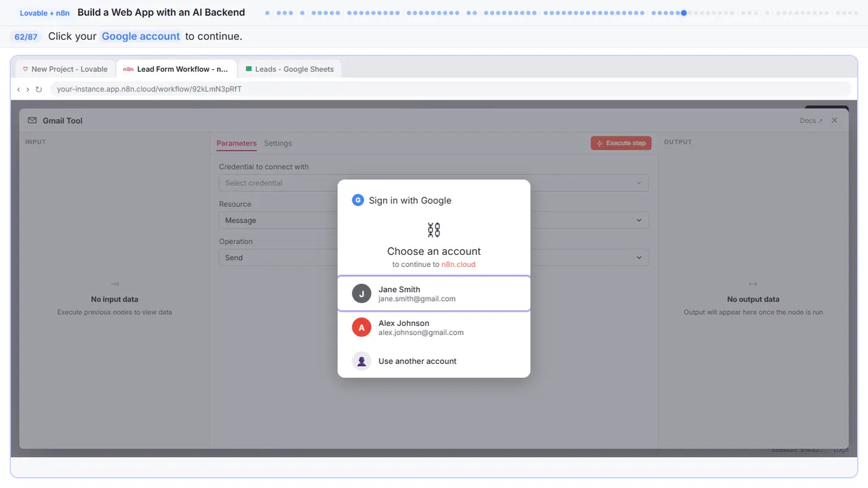The height and width of the screenshot is (488, 868).
Task: Click the Sign in with Google text
Action: (410, 201)
